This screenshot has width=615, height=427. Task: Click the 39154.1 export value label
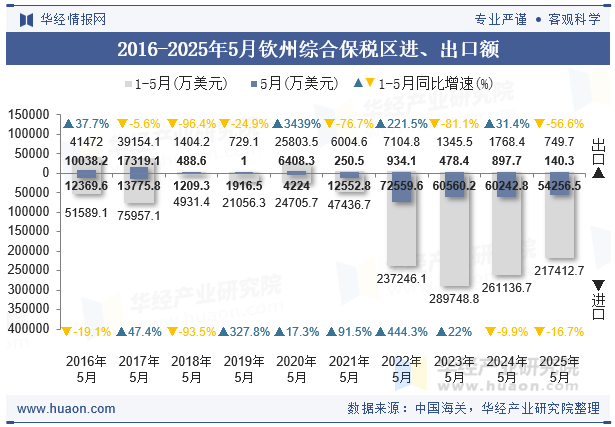(139, 142)
